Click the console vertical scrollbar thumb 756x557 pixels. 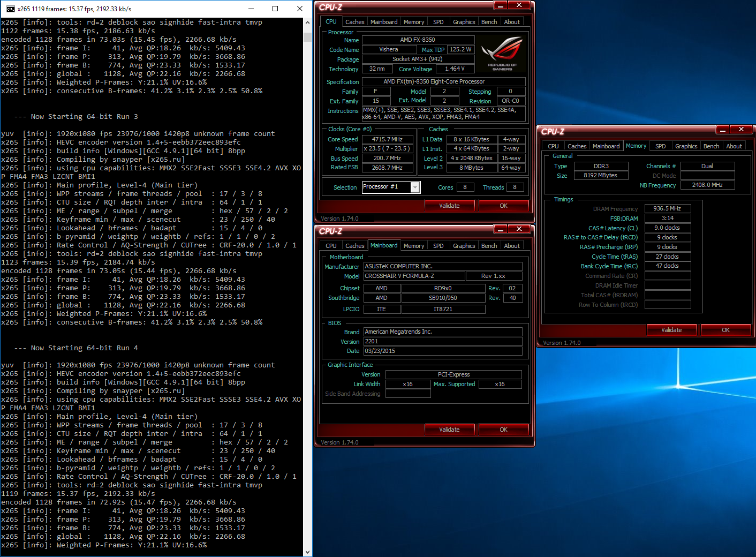pos(307,37)
